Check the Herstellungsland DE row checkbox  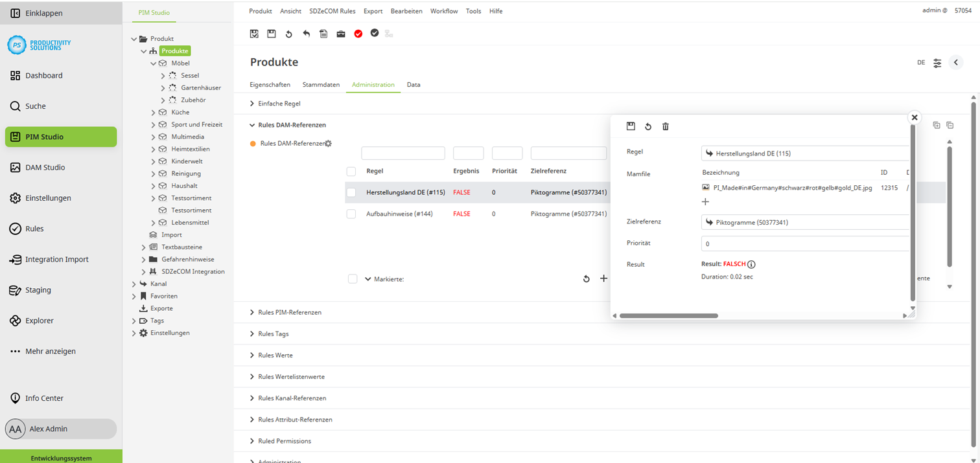[351, 192]
